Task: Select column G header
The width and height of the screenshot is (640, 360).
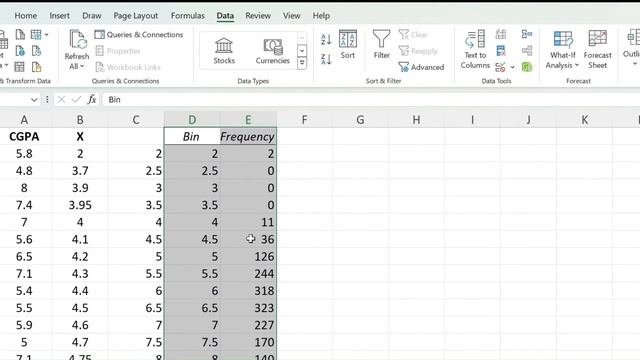Action: [360, 120]
